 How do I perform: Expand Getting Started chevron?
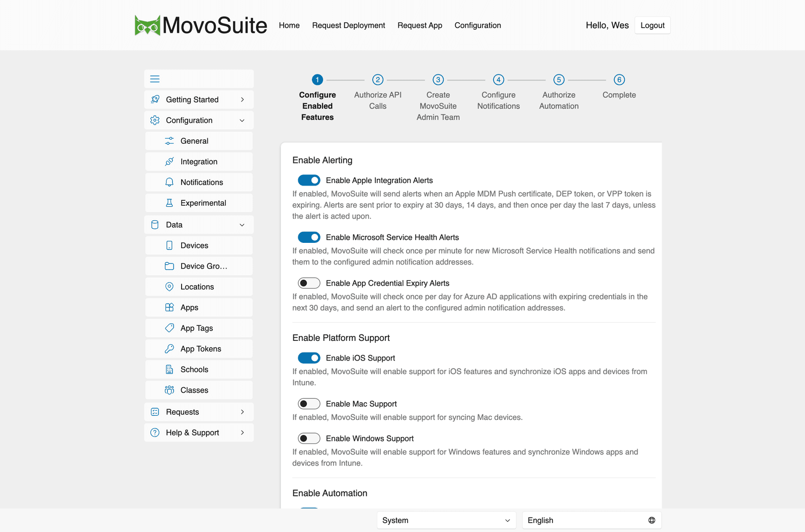(243, 100)
